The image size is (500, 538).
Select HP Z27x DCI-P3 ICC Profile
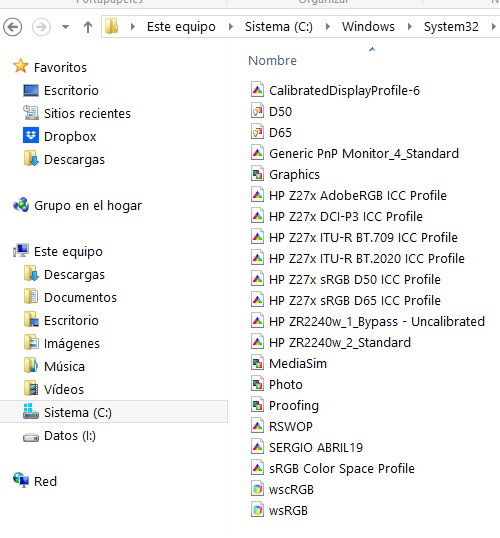coord(346,216)
